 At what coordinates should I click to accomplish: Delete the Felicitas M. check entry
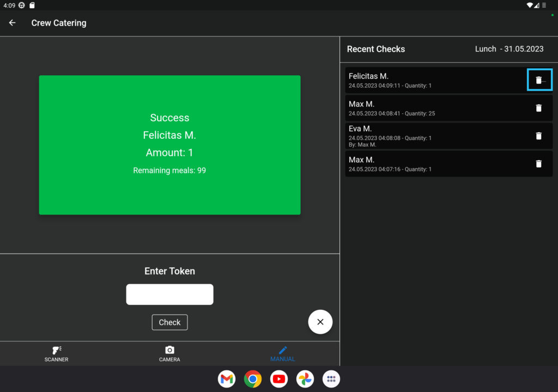tap(539, 80)
